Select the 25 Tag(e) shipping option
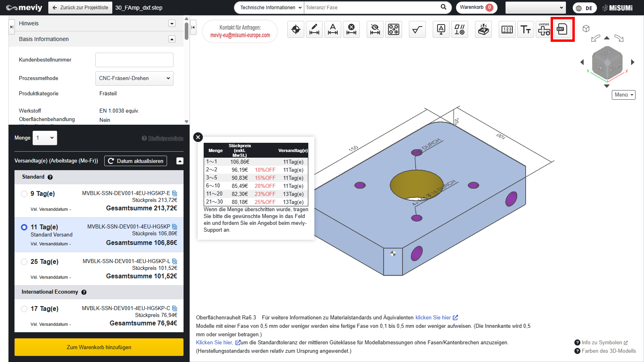Screen dimensions: 644x362 (24, 262)
